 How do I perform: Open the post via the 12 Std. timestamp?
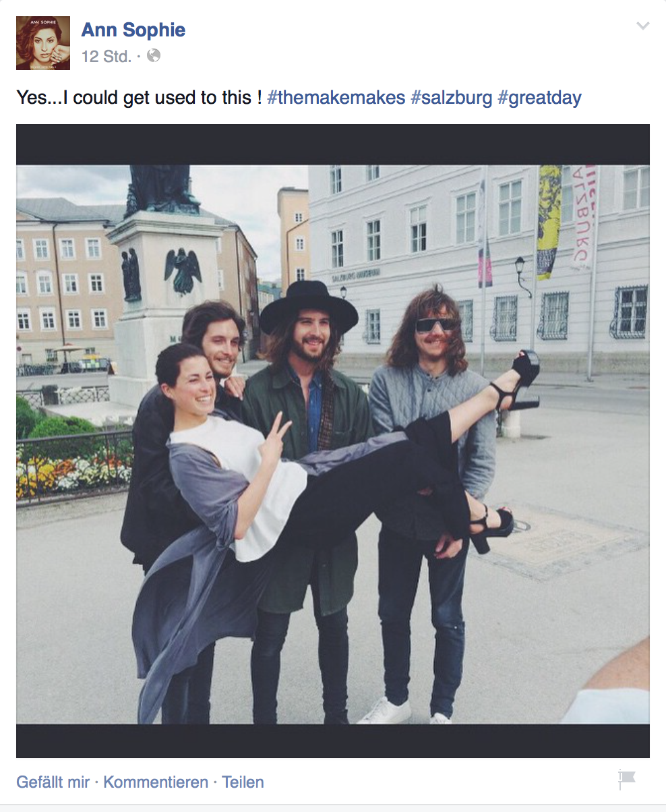107,57
